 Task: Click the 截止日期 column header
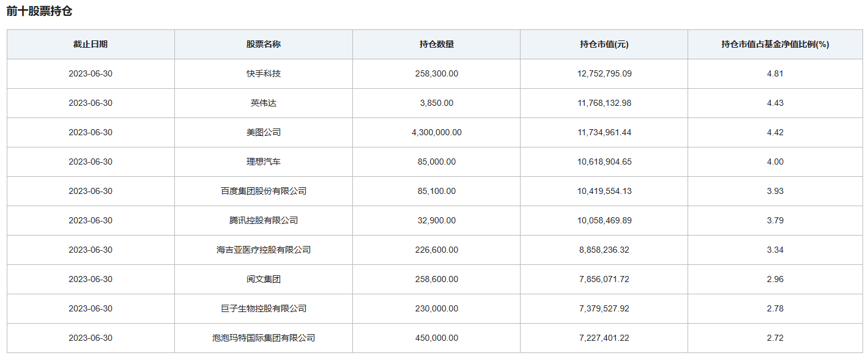click(91, 45)
